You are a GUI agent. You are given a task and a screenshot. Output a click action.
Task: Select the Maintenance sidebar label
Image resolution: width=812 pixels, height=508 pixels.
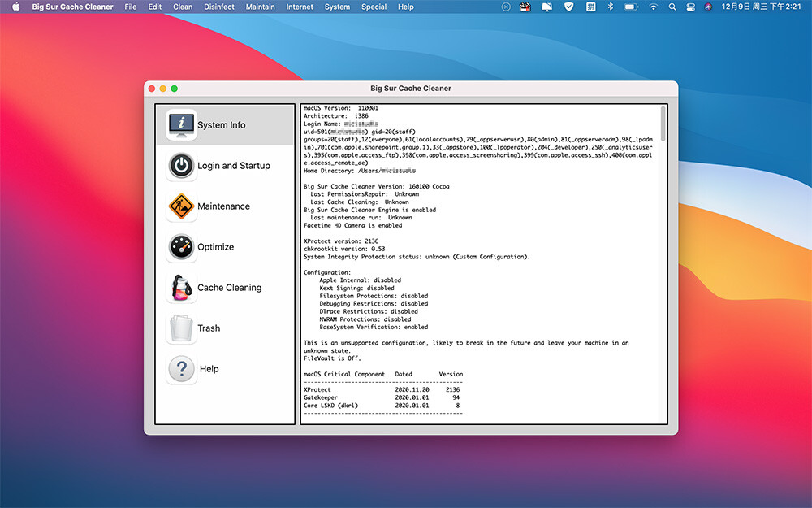(223, 206)
